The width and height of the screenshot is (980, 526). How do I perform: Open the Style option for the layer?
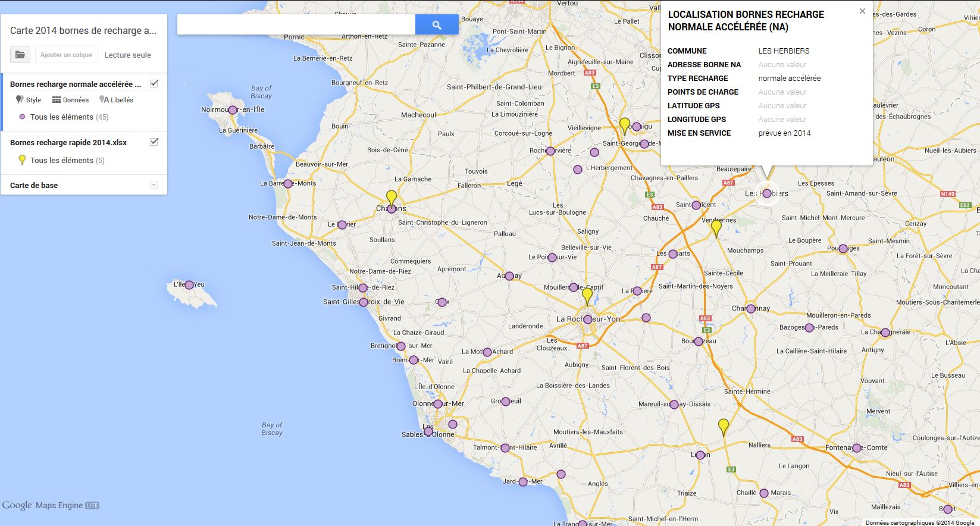pos(29,100)
